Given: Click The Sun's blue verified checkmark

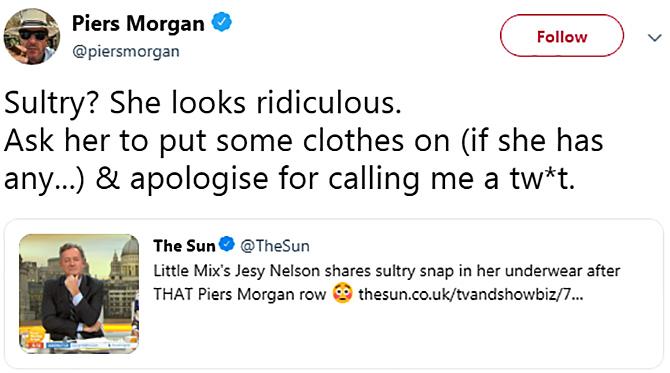Looking at the screenshot, I should [x=226, y=244].
